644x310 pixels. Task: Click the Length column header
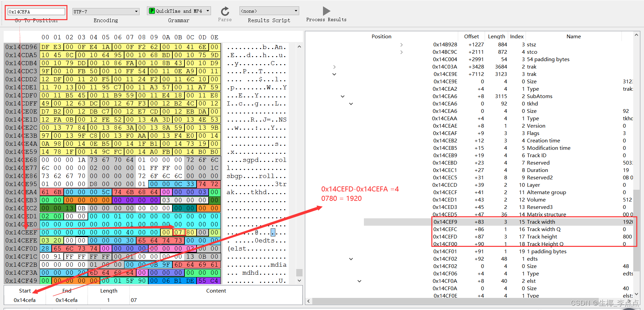[496, 36]
